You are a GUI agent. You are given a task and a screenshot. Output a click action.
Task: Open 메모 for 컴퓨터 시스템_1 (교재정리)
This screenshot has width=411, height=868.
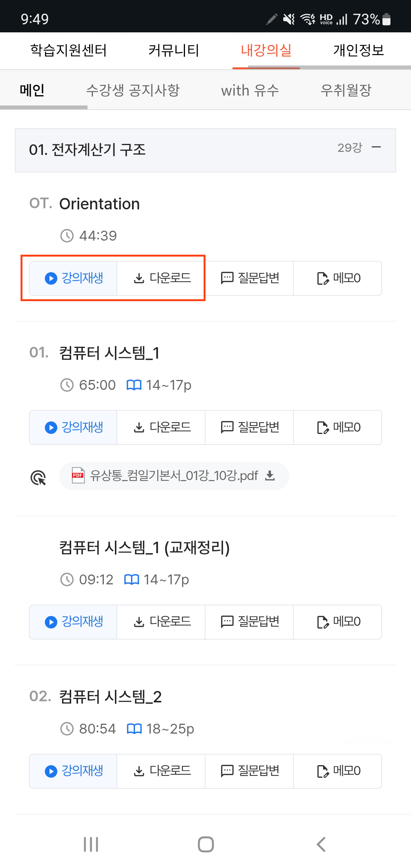click(x=338, y=622)
